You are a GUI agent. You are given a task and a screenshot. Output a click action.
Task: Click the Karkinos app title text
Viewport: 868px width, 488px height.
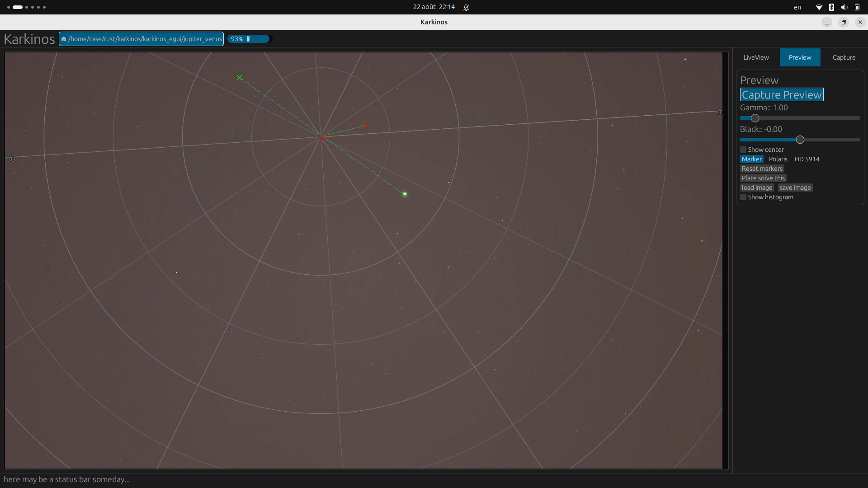pyautogui.click(x=29, y=39)
